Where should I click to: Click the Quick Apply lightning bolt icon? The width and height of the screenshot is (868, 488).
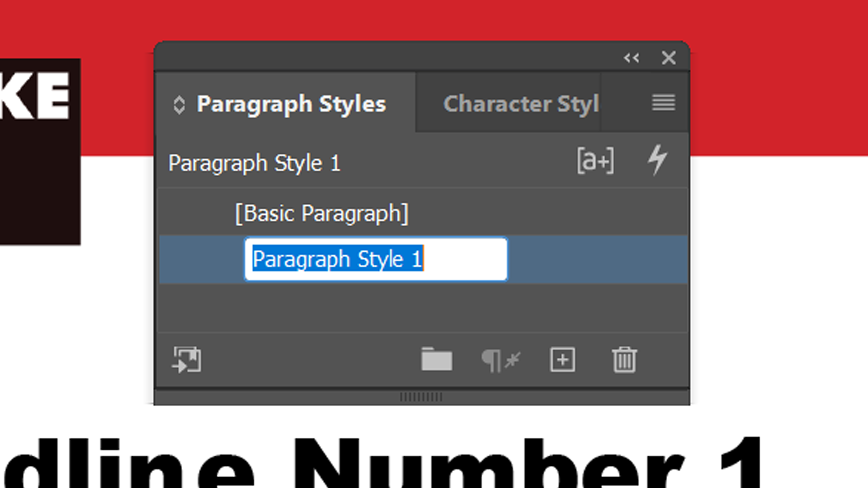pyautogui.click(x=657, y=160)
